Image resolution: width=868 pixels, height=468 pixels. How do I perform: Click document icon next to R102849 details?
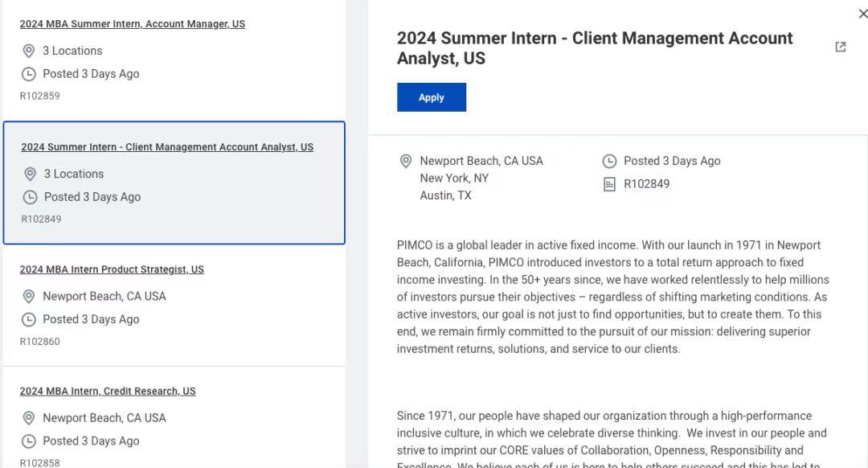(x=609, y=184)
